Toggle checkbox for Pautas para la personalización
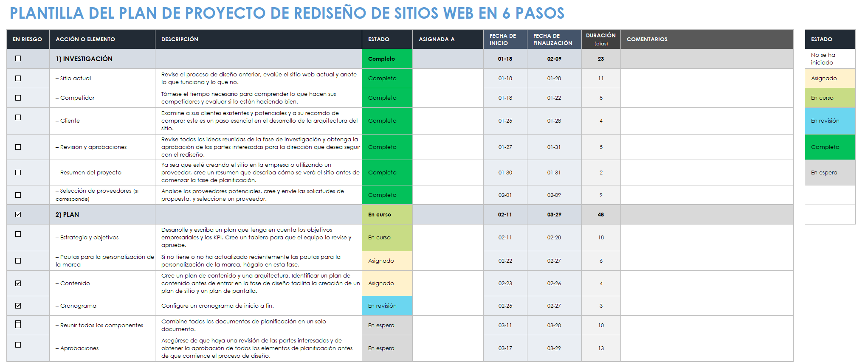This screenshot has height=362, width=868. (x=18, y=261)
